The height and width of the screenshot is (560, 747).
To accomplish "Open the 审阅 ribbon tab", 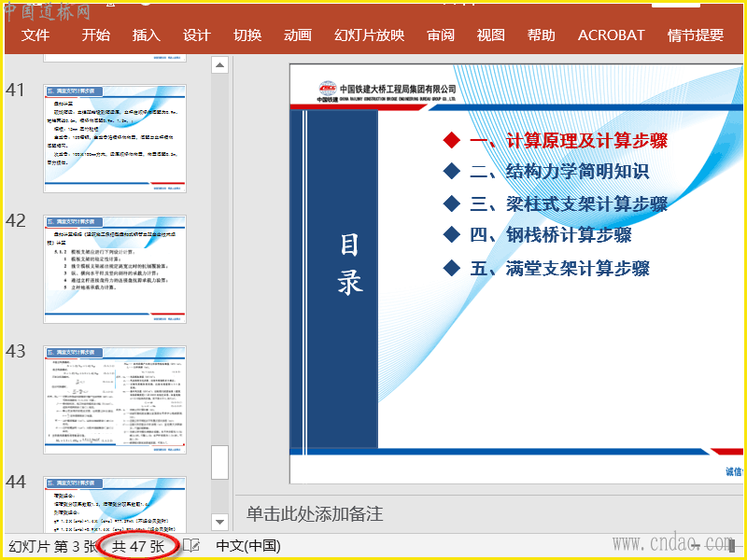I will 441,35.
